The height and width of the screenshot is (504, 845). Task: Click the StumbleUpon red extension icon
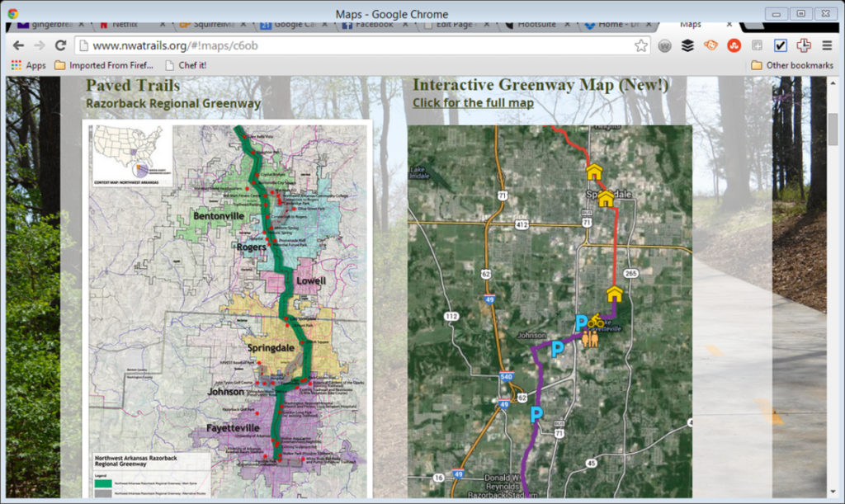pos(734,45)
